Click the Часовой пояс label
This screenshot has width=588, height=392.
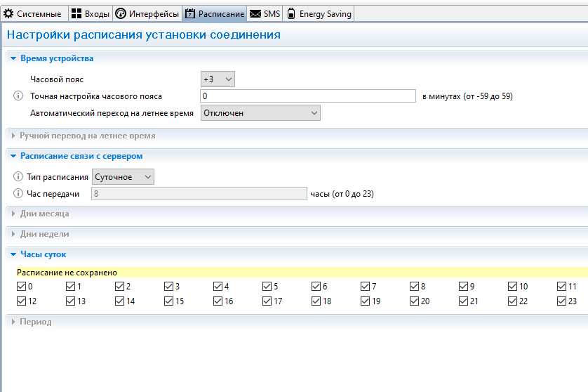pyautogui.click(x=57, y=79)
